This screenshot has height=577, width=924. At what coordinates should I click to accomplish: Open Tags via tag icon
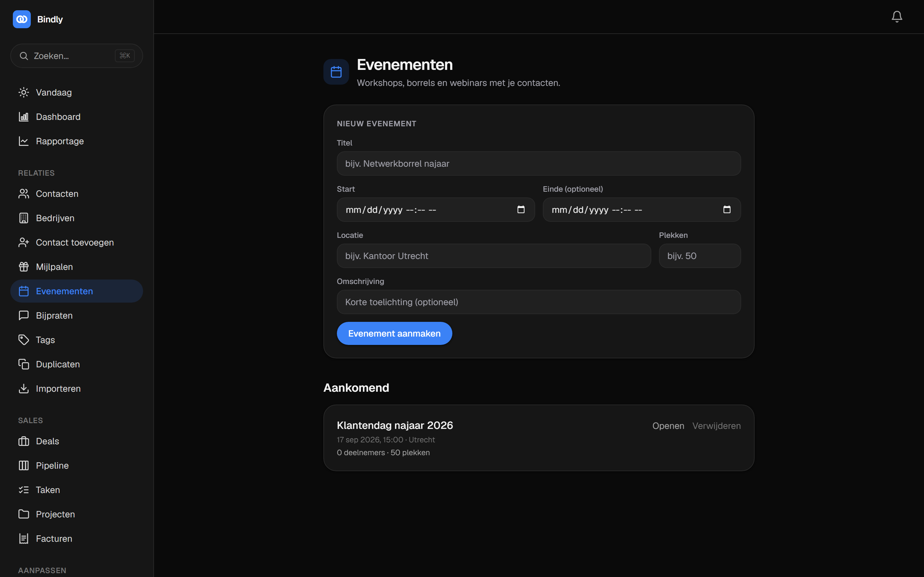pyautogui.click(x=24, y=340)
